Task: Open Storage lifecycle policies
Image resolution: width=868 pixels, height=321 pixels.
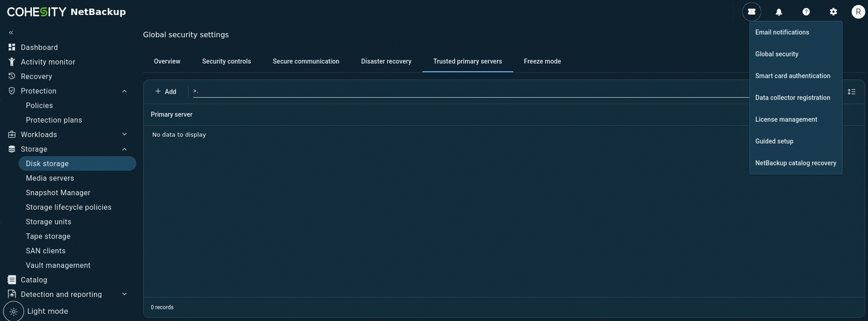Action: click(69, 207)
